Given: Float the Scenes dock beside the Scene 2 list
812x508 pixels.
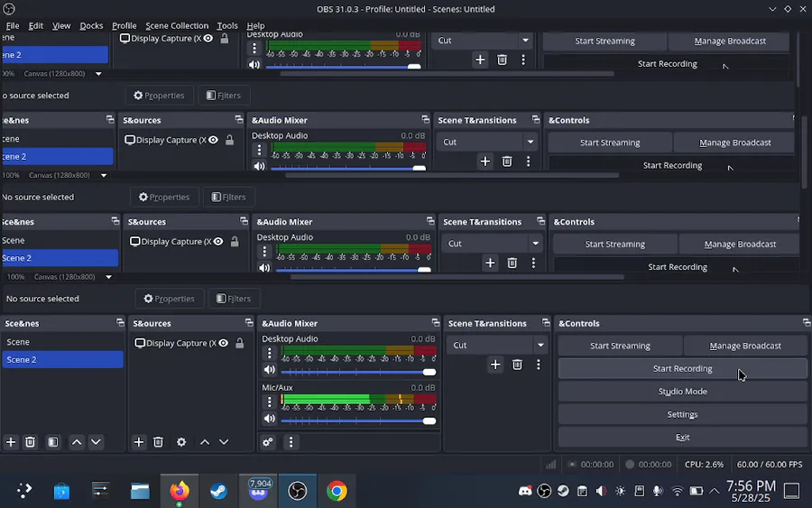Looking at the screenshot, I should pyautogui.click(x=120, y=323).
